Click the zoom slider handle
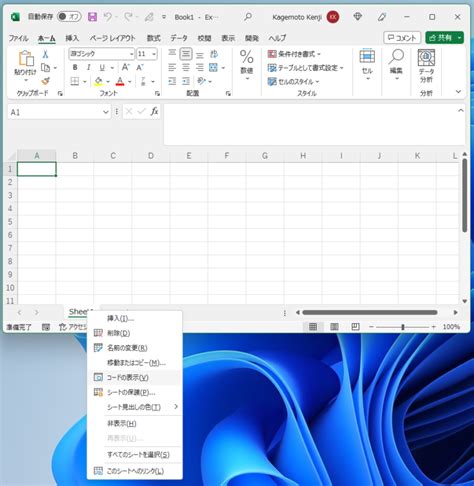The image size is (474, 486). tap(403, 327)
